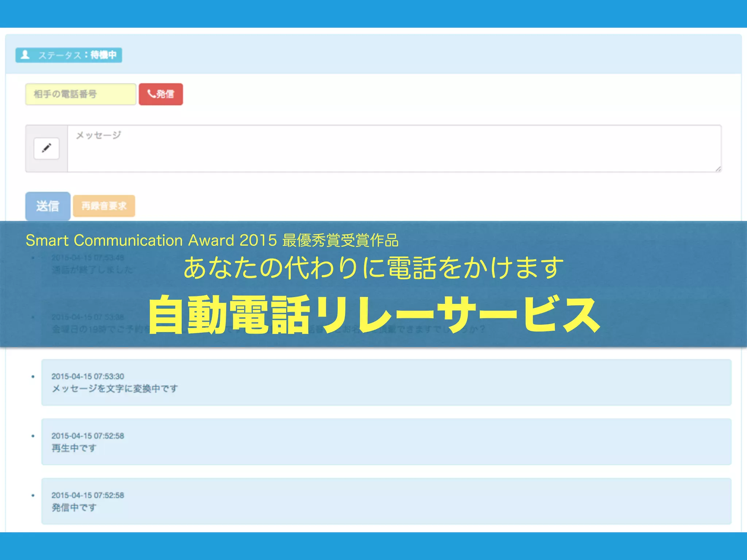The image size is (747, 560).
Task: Select log entry 再生中です
Action: (386, 442)
